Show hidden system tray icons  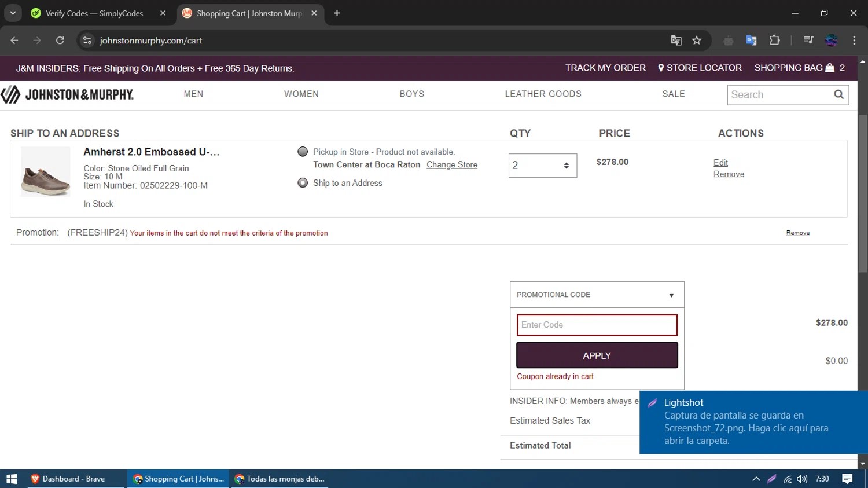point(756,479)
